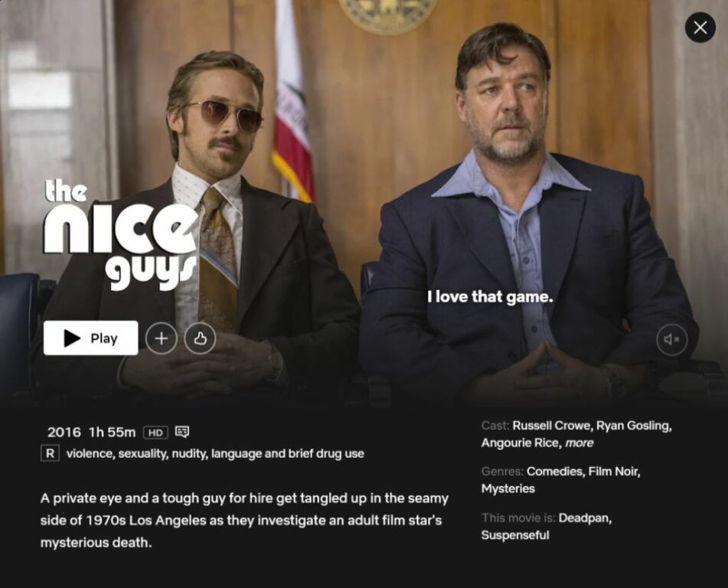Add title to My List with plus icon

pyautogui.click(x=161, y=338)
